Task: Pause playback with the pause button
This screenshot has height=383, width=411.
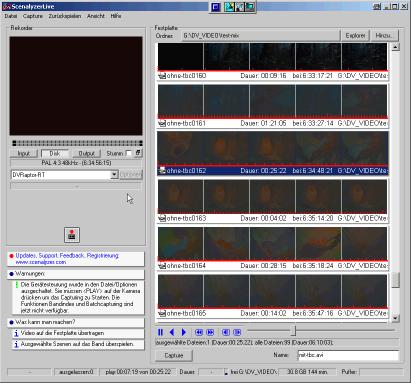Action: (160, 332)
